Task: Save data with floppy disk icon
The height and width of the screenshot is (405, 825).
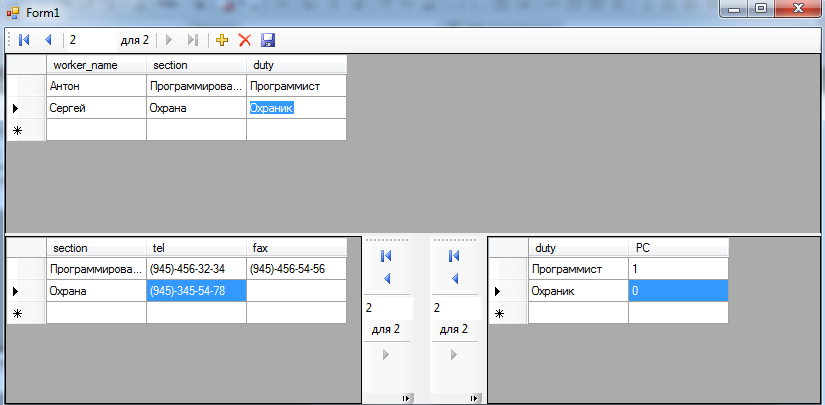Action: (268, 40)
